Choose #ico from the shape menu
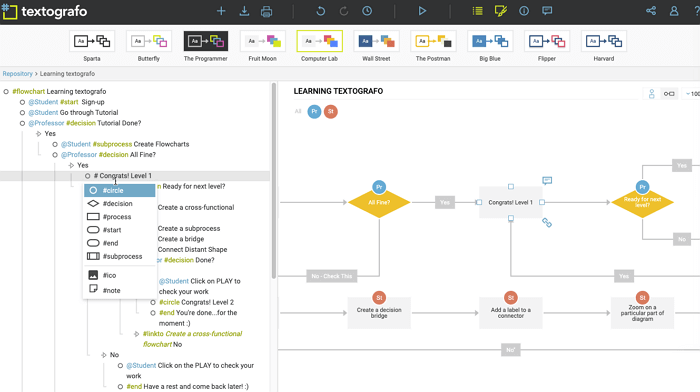The image size is (700, 392). coord(120,275)
